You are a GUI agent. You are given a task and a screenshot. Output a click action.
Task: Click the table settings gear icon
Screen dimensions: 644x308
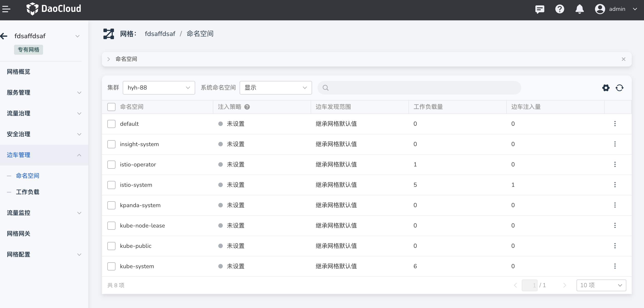point(606,88)
